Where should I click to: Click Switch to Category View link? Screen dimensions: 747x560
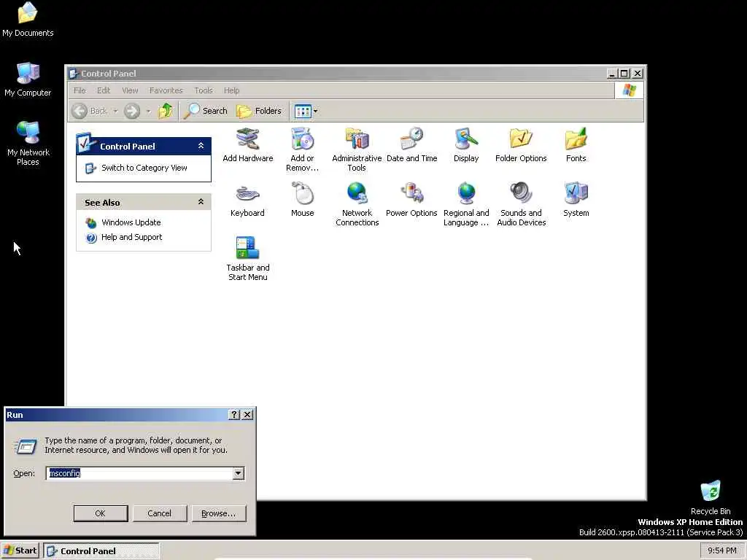144,168
